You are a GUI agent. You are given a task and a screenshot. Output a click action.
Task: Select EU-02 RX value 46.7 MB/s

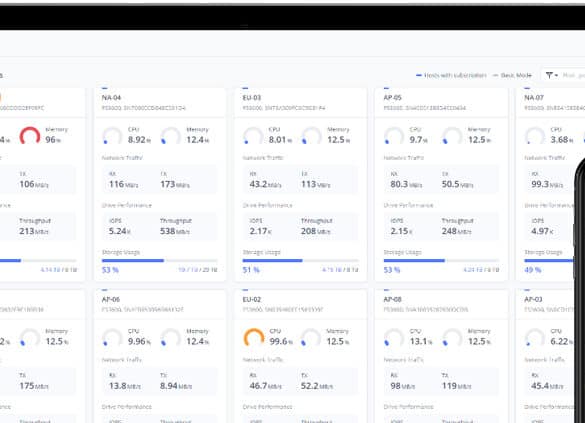point(265,386)
